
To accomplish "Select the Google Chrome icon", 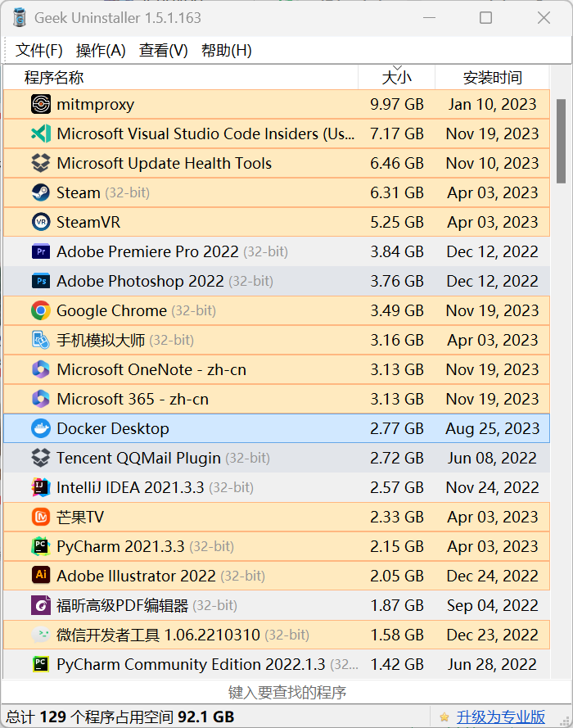I will click(41, 310).
